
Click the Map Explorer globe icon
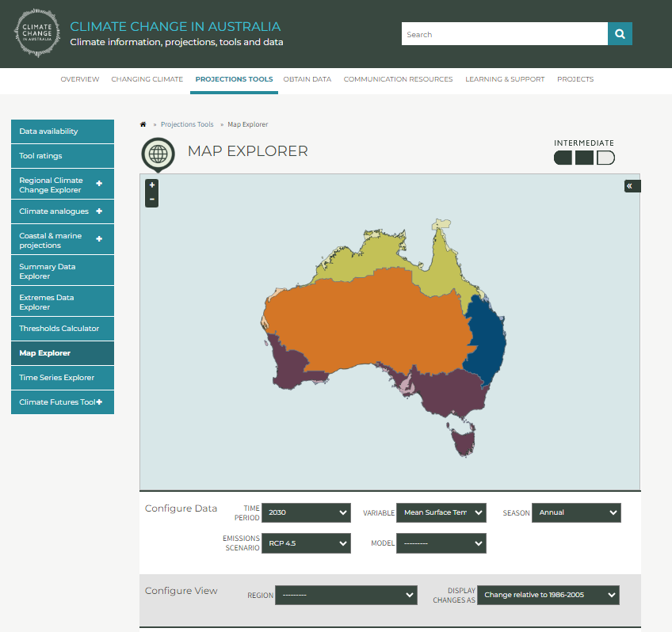pos(157,154)
